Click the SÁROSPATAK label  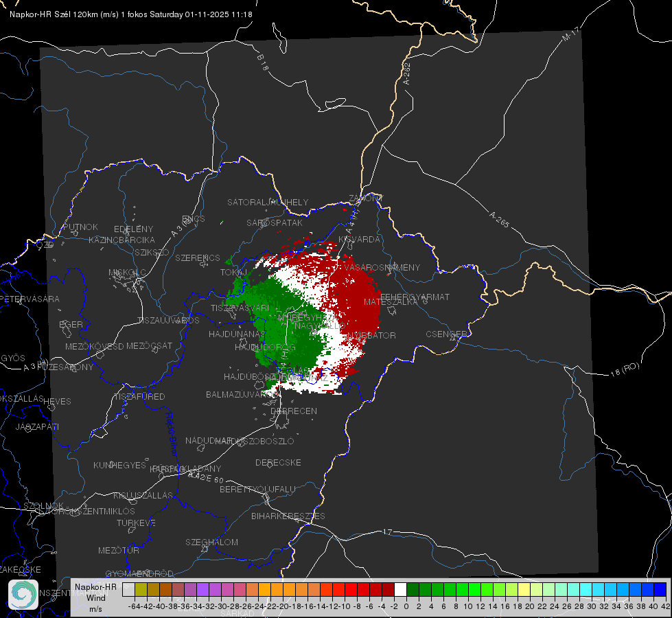pyautogui.click(x=275, y=222)
